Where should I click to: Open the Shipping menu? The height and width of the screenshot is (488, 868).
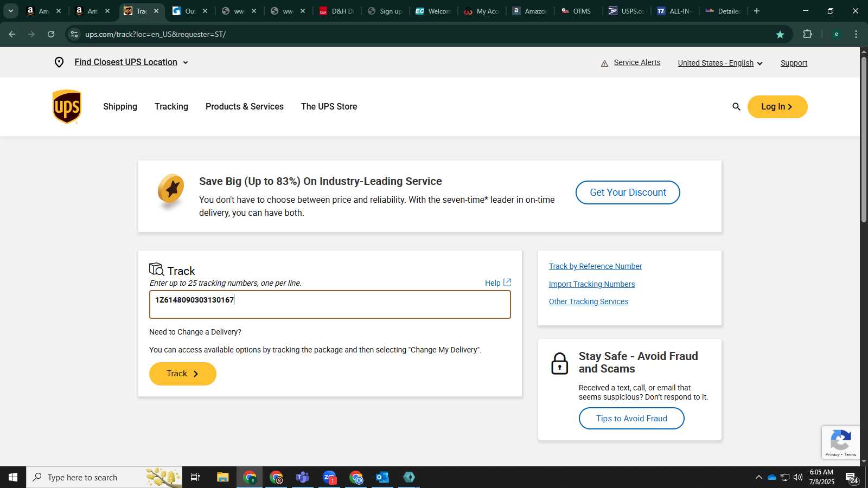point(120,107)
